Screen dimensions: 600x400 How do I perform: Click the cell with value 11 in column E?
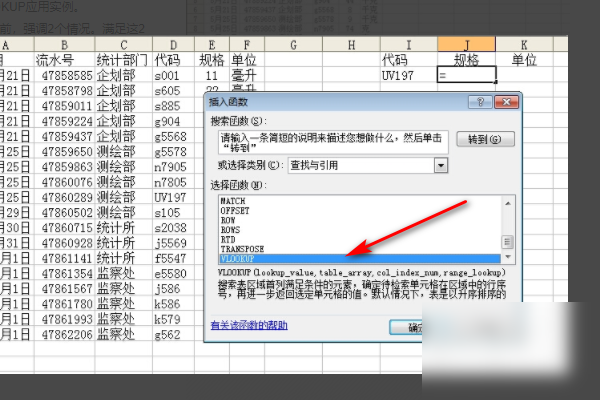(x=212, y=75)
